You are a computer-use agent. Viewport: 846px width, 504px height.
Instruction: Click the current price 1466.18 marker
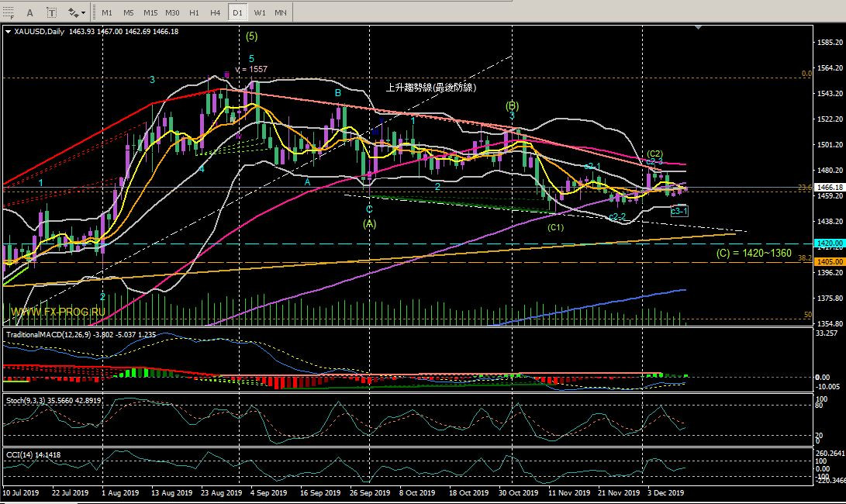827,187
